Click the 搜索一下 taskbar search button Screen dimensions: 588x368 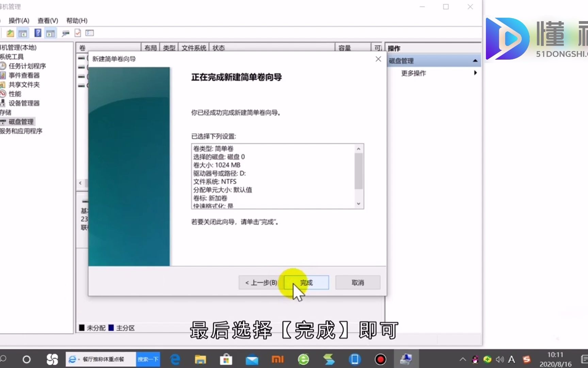pos(148,359)
